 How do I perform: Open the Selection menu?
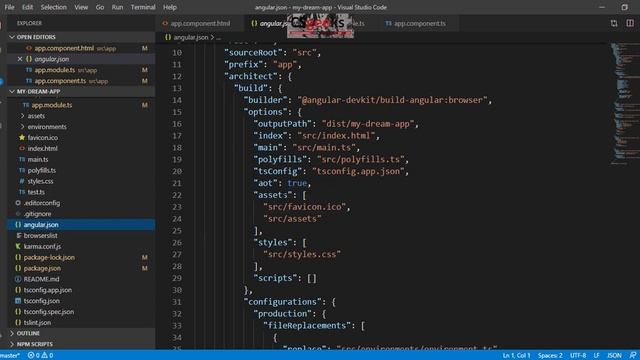pyautogui.click(x=53, y=7)
